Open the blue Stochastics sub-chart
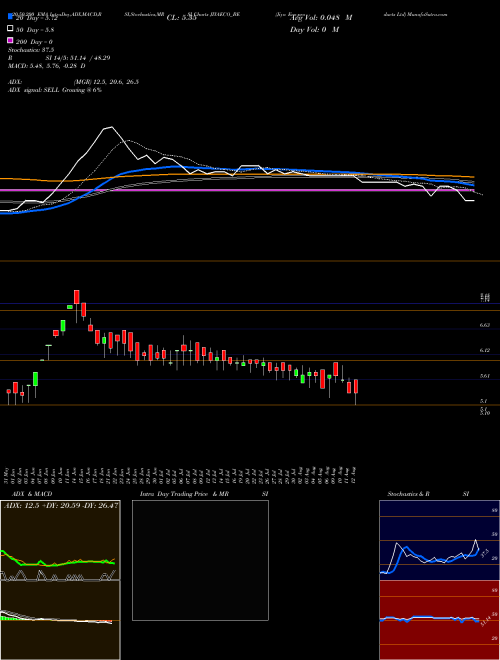Screen dimensions: 500x660 pyautogui.click(x=439, y=540)
